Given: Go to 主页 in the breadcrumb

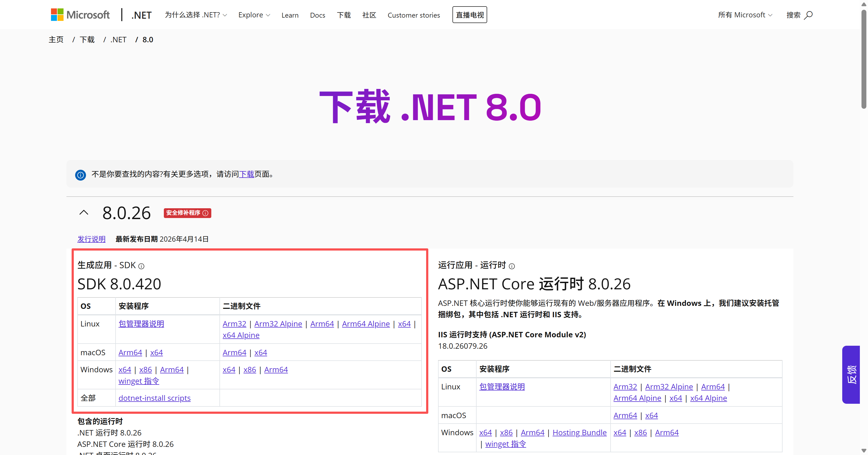Looking at the screenshot, I should (x=56, y=39).
